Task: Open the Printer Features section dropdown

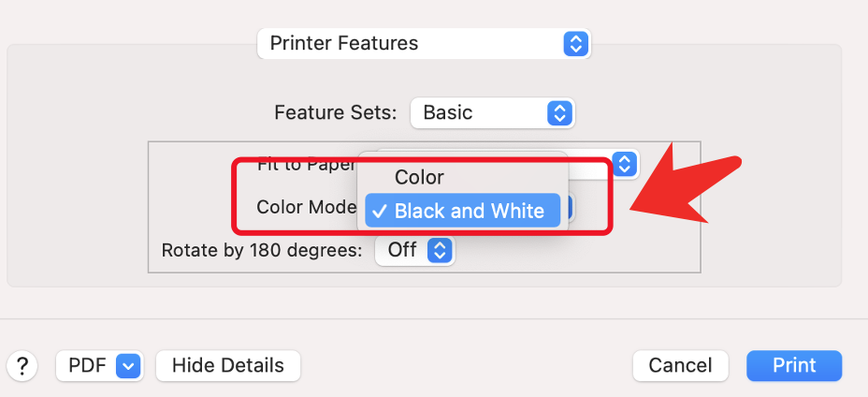Action: point(423,43)
